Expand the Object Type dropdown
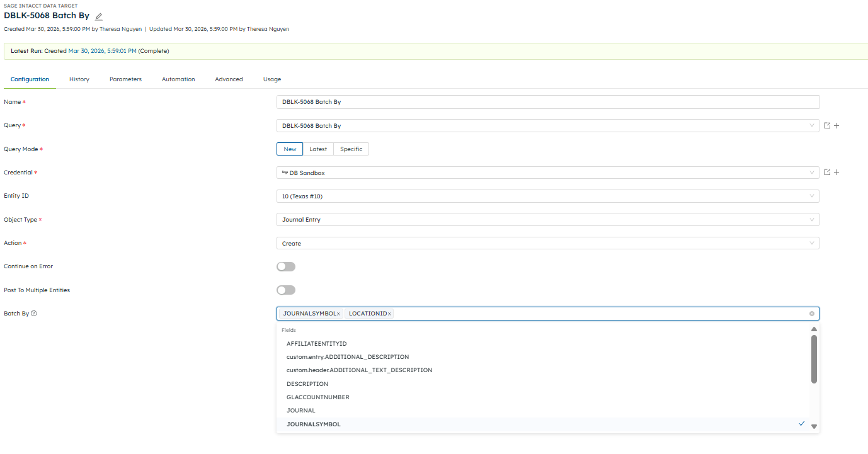Screen dimensions: 868x454 (x=547, y=220)
